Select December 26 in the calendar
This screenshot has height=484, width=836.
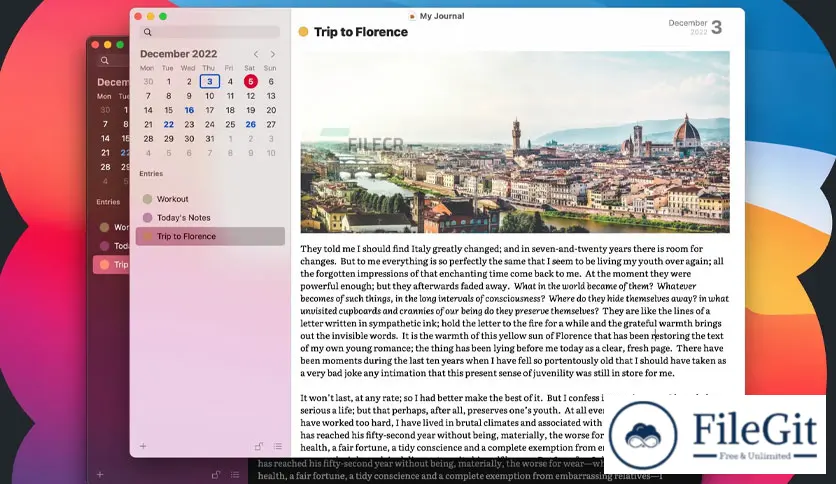pos(251,124)
